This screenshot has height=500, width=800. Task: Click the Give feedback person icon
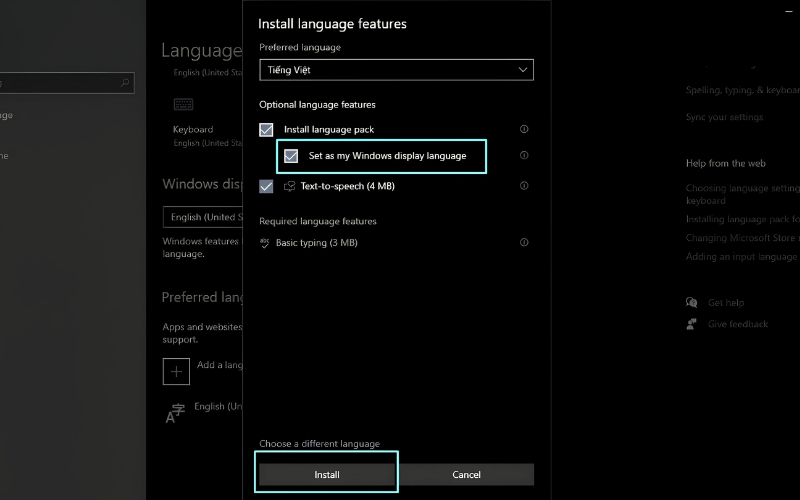point(691,324)
